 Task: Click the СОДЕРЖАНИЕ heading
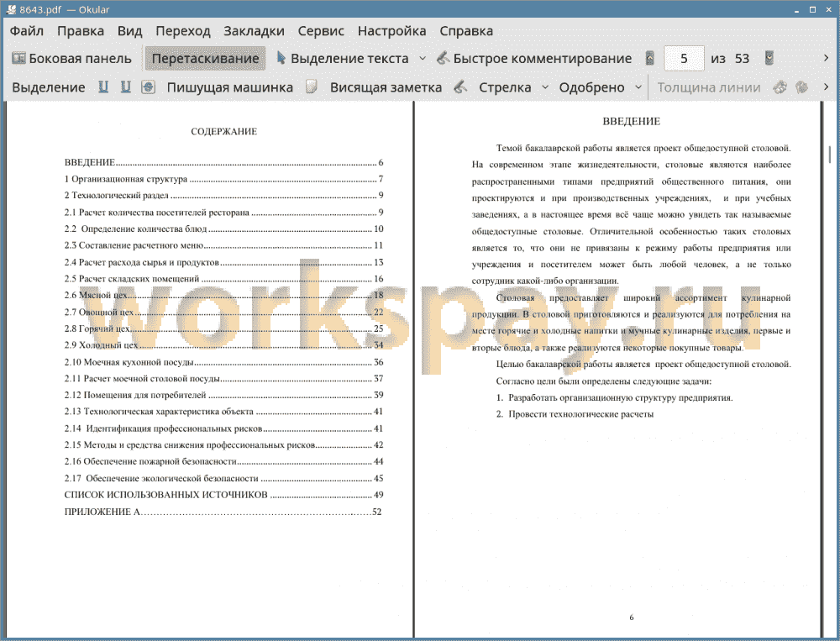pos(224,131)
